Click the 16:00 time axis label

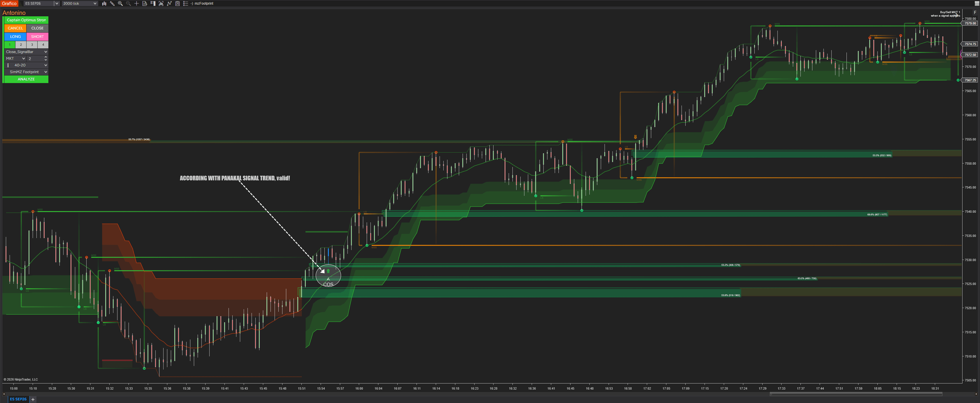pyautogui.click(x=359, y=388)
